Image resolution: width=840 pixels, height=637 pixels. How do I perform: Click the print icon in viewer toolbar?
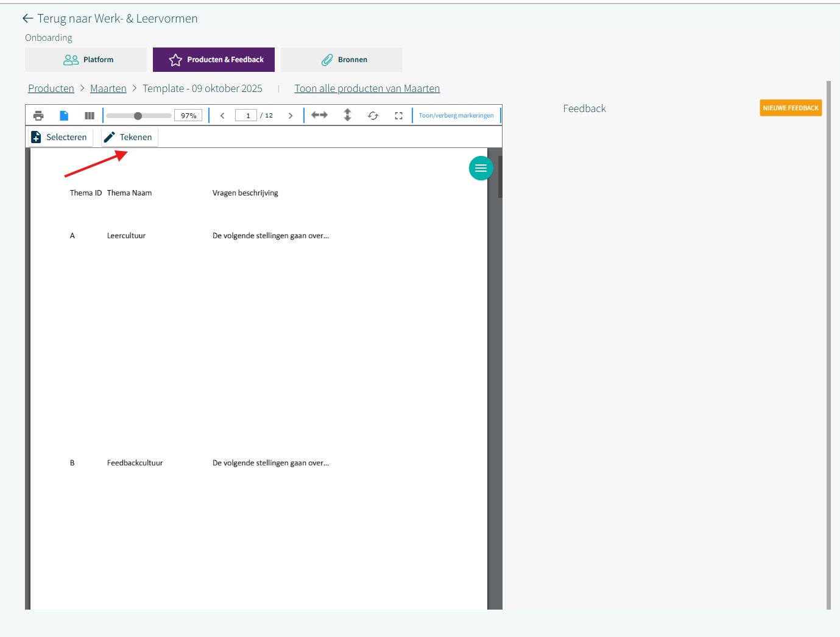coord(38,116)
